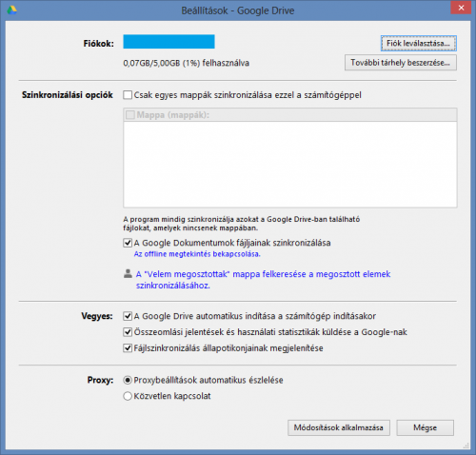Open 'További tárhely beszerzése...'
The width and height of the screenshot is (476, 455).
401,63
